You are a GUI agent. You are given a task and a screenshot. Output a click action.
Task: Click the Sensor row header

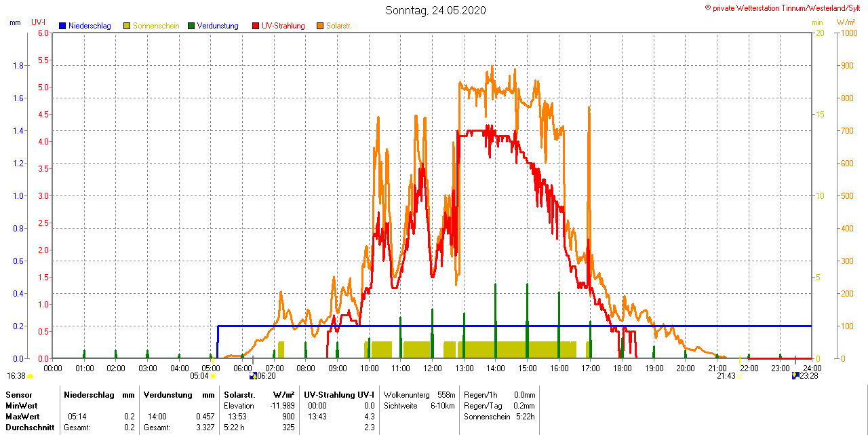(18, 394)
